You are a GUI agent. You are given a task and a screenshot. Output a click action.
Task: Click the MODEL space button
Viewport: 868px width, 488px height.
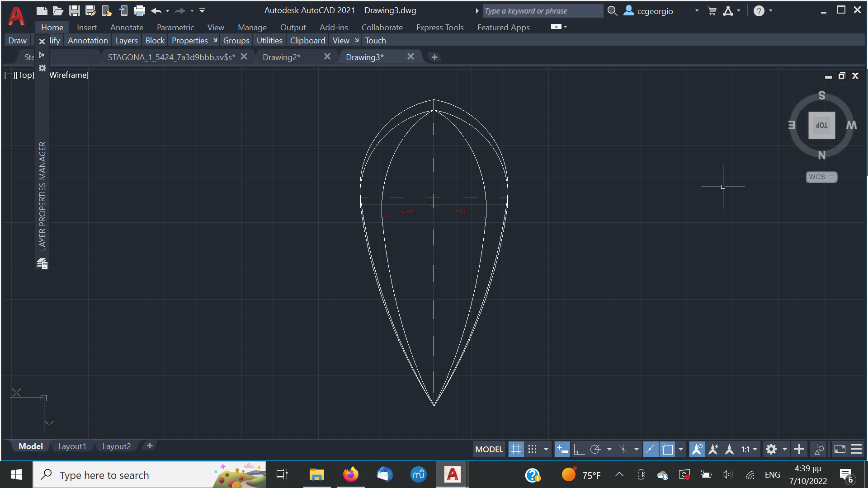[x=489, y=449]
